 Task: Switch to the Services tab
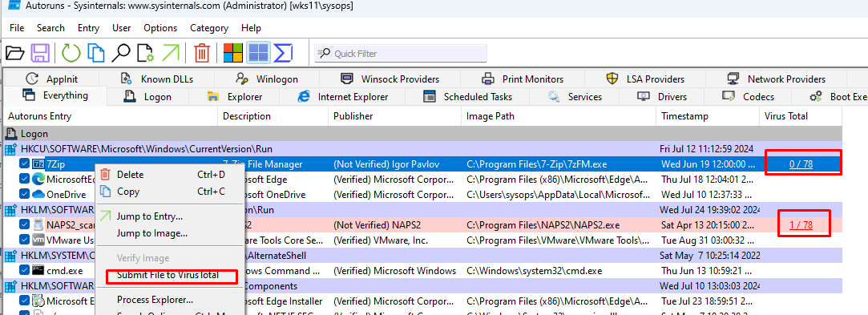pyautogui.click(x=574, y=97)
